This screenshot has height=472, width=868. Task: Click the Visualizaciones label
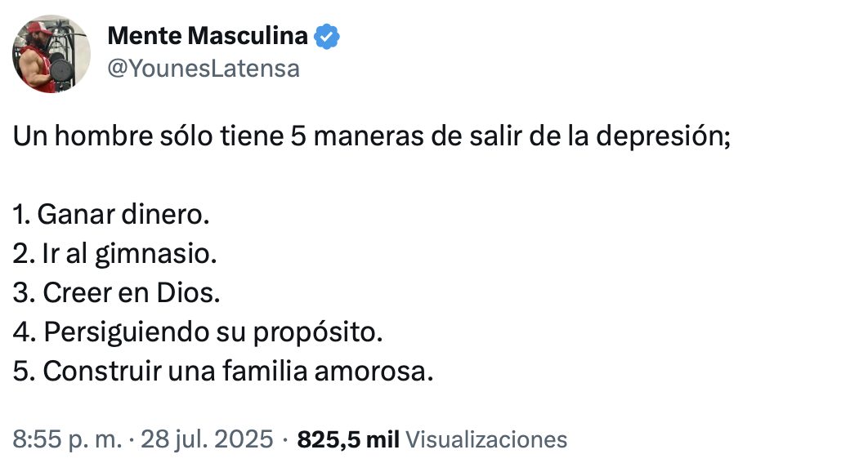(x=486, y=439)
